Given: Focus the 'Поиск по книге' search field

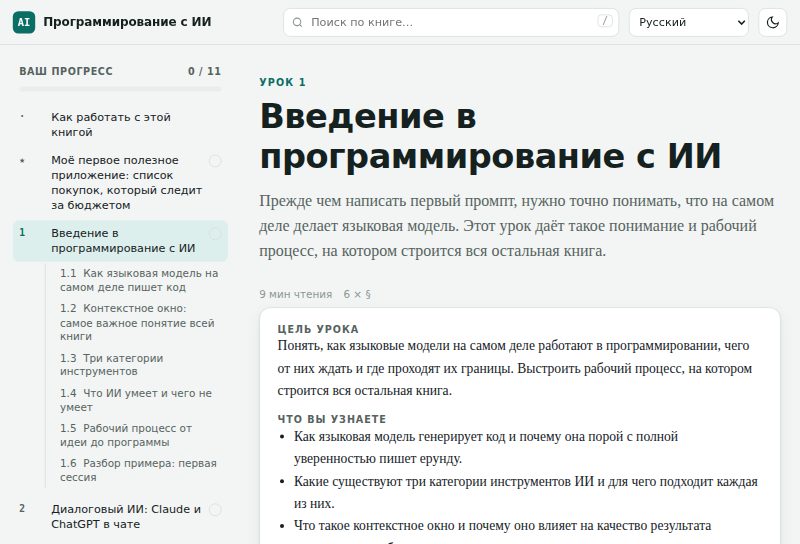Looking at the screenshot, I should (451, 22).
